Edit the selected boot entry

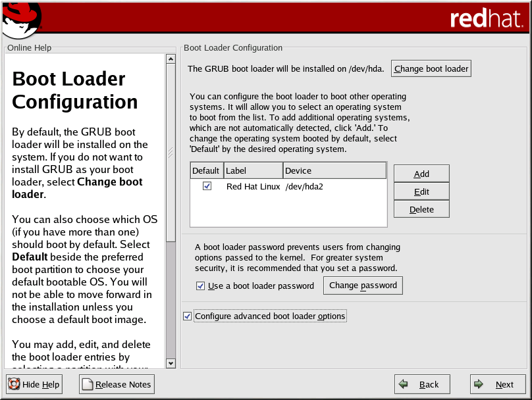click(421, 191)
